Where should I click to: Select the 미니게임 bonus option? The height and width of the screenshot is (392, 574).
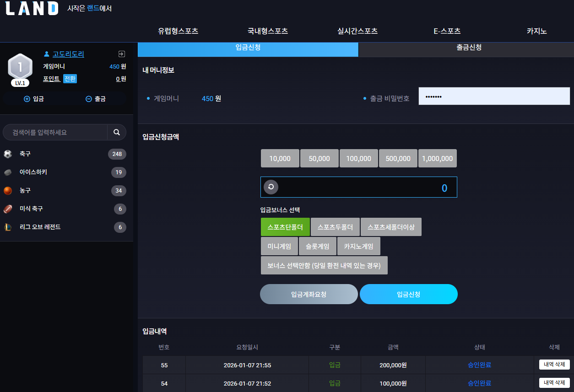click(x=279, y=246)
